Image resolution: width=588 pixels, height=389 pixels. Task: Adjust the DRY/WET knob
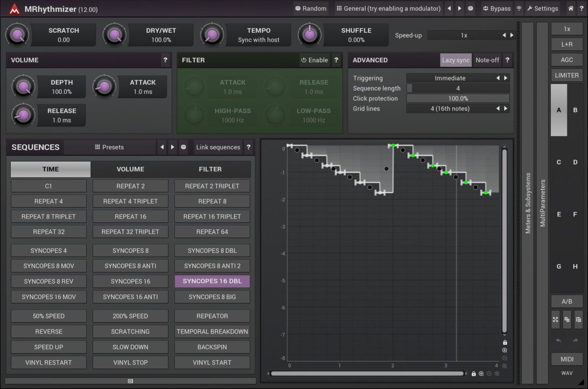click(115, 34)
